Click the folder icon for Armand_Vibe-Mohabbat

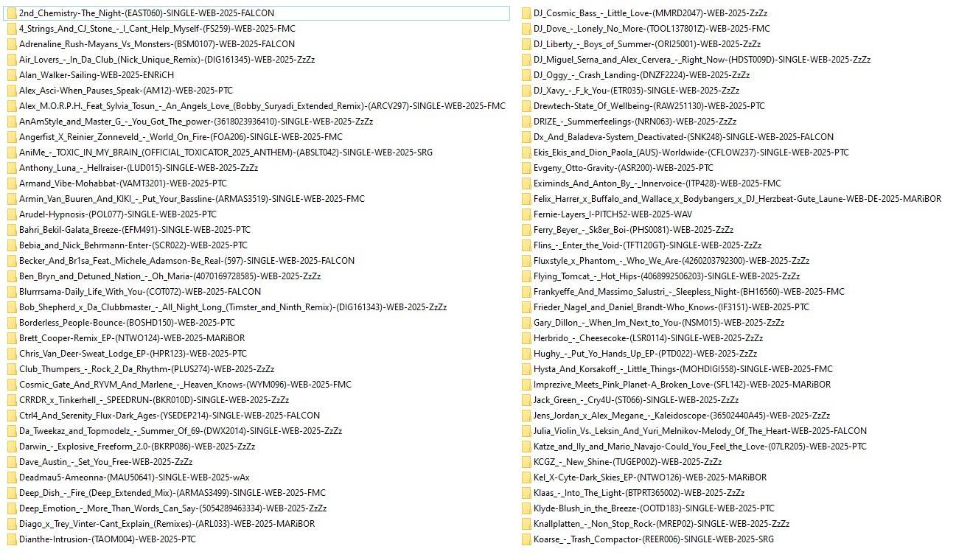(12, 183)
